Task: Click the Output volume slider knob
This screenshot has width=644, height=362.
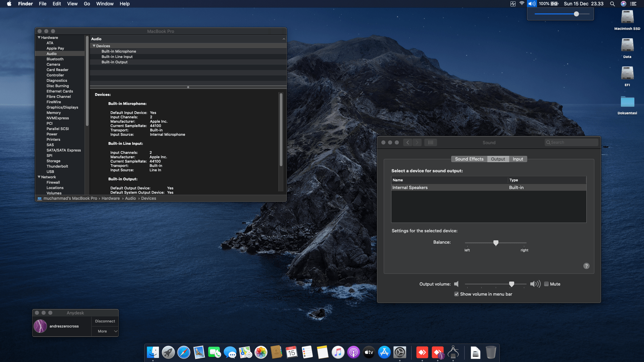Action: [x=512, y=284]
